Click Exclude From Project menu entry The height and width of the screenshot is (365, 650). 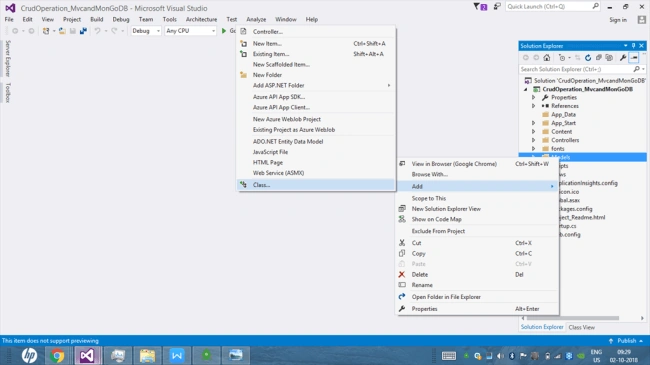(478, 231)
